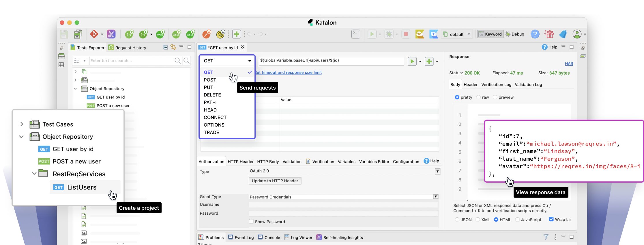
Task: Toggle the Wrap Line checkbox
Action: click(x=551, y=219)
